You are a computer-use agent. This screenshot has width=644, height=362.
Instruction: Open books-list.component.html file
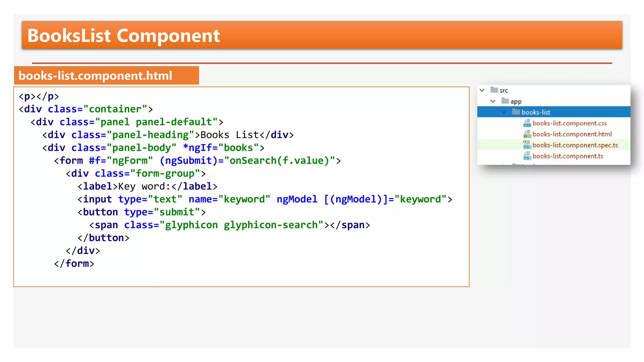coord(572,134)
